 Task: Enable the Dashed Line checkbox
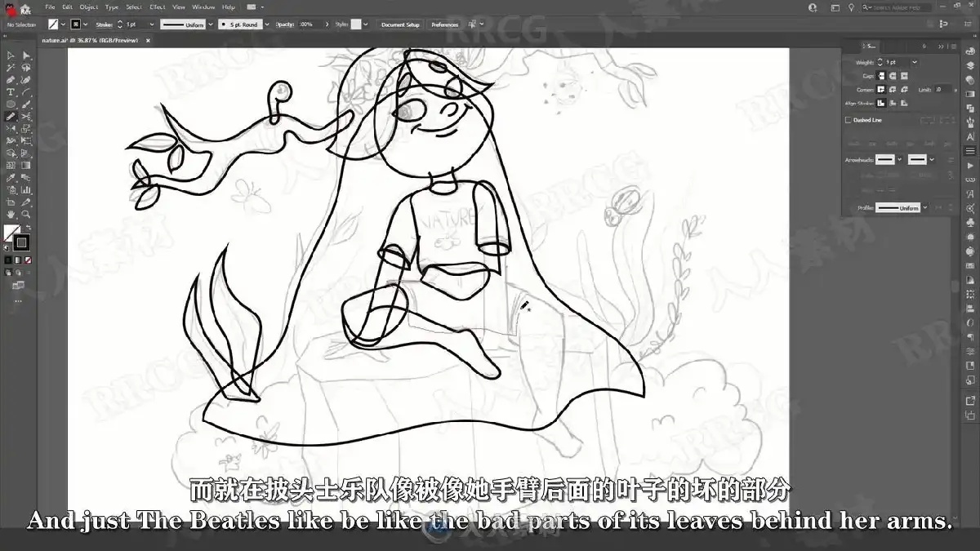coord(848,120)
